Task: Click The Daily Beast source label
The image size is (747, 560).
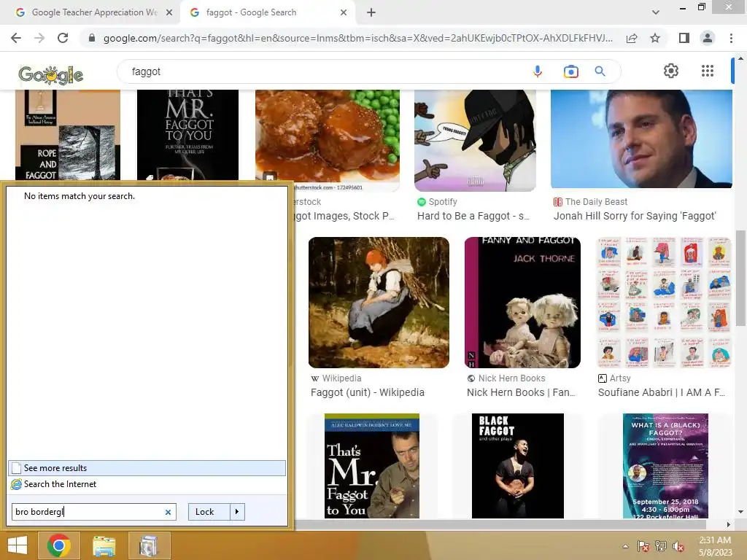Action: coord(596,202)
